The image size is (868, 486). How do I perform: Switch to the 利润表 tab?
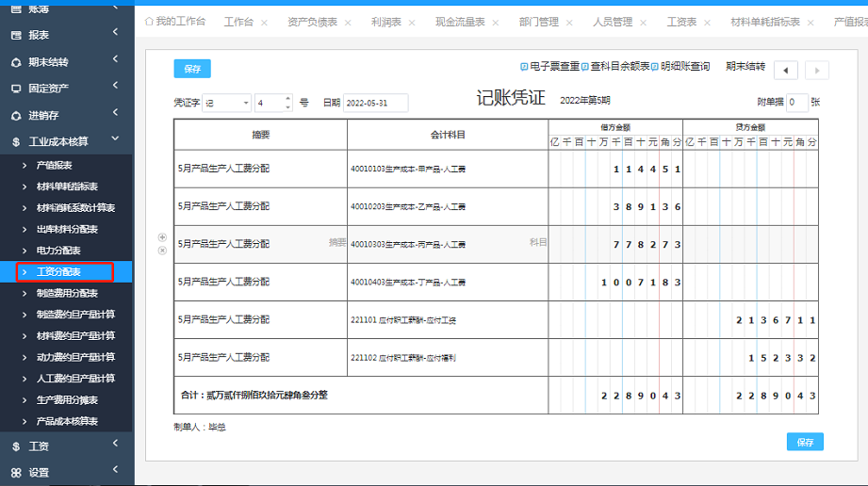click(x=386, y=23)
